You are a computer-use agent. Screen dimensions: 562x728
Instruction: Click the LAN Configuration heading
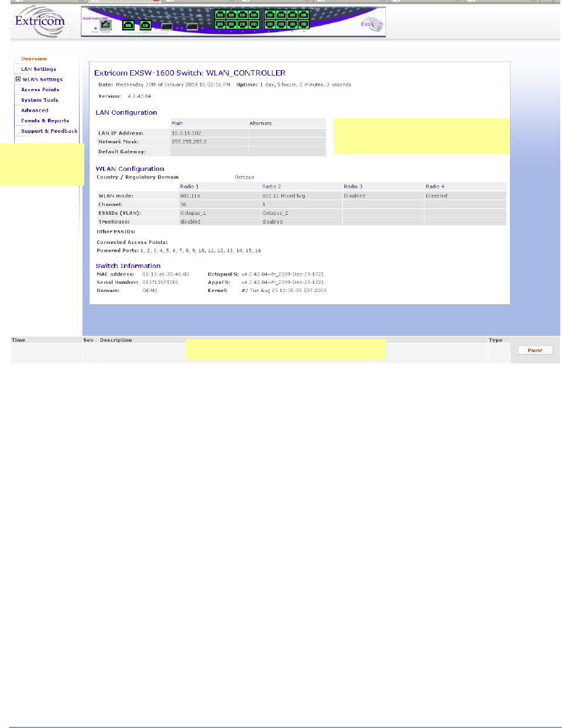[x=126, y=112]
